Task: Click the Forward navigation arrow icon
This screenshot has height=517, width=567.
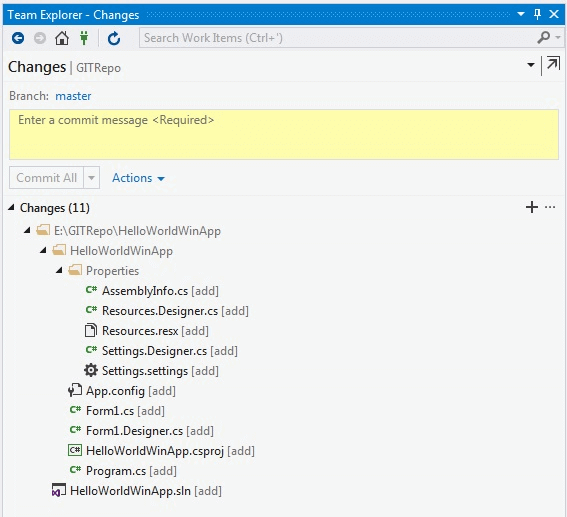Action: tap(40, 38)
